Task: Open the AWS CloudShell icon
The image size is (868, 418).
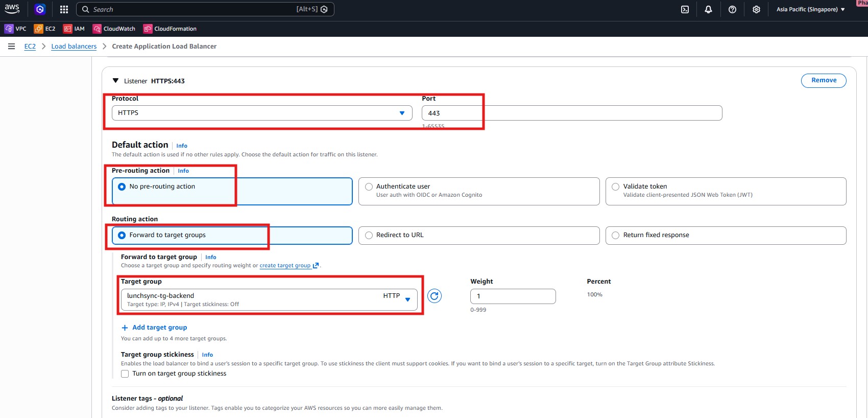Action: [x=685, y=9]
